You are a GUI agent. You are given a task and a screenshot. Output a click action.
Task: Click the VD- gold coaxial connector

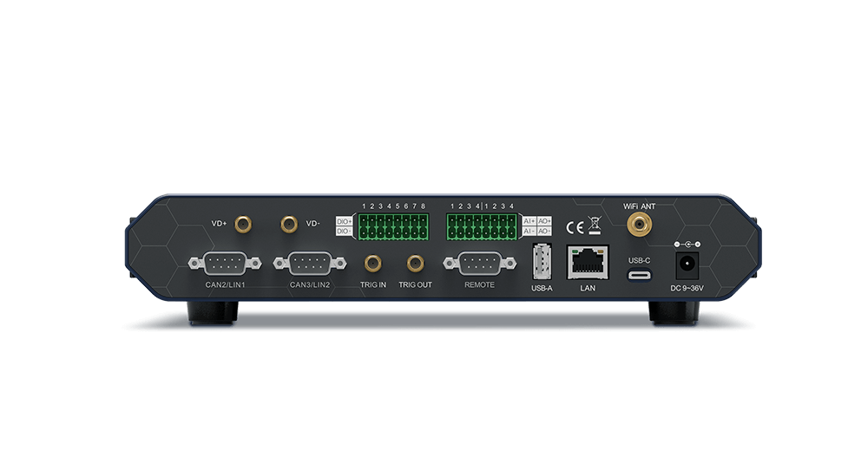tap(288, 225)
